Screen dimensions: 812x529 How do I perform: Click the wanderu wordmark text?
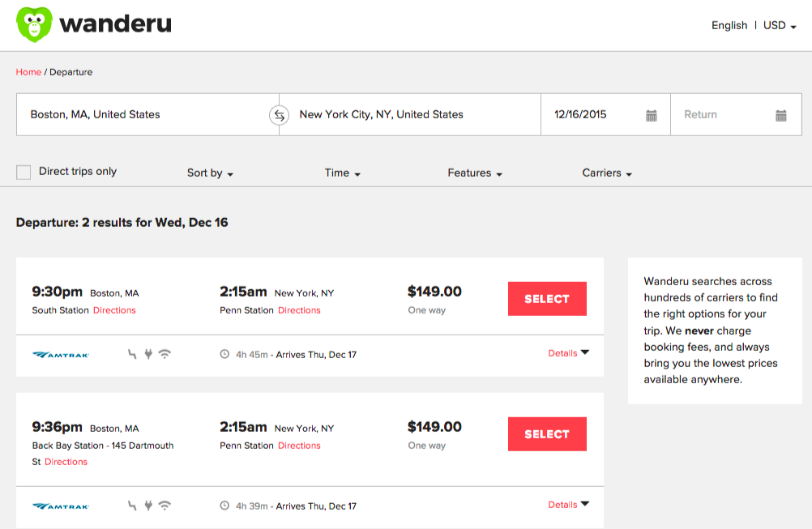[x=116, y=23]
